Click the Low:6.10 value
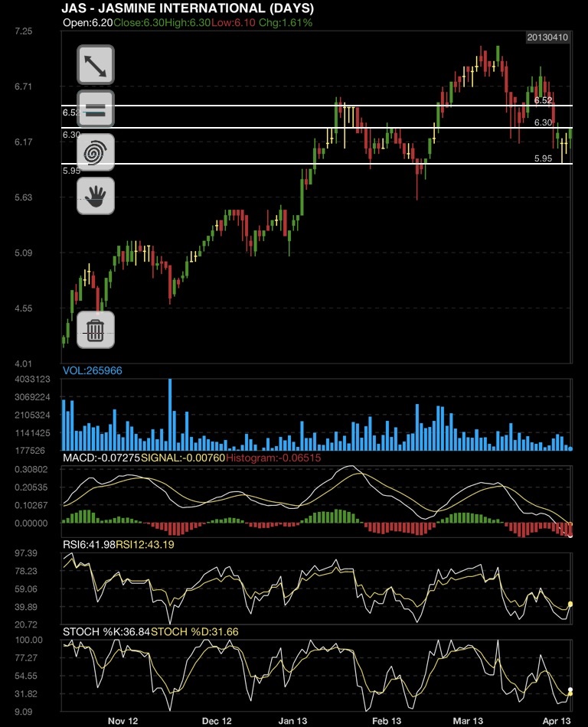Image resolution: width=588 pixels, height=727 pixels. (234, 23)
